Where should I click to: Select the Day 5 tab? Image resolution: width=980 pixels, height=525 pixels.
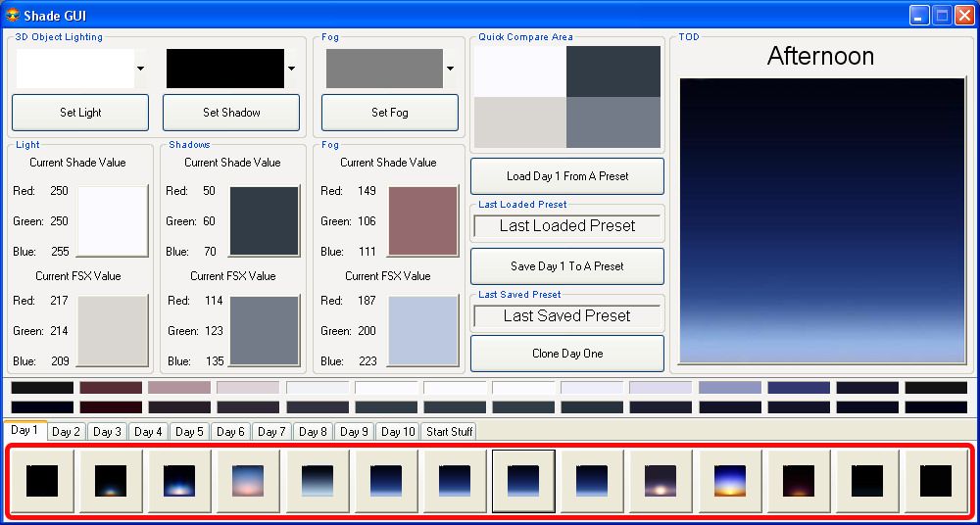pyautogui.click(x=189, y=432)
